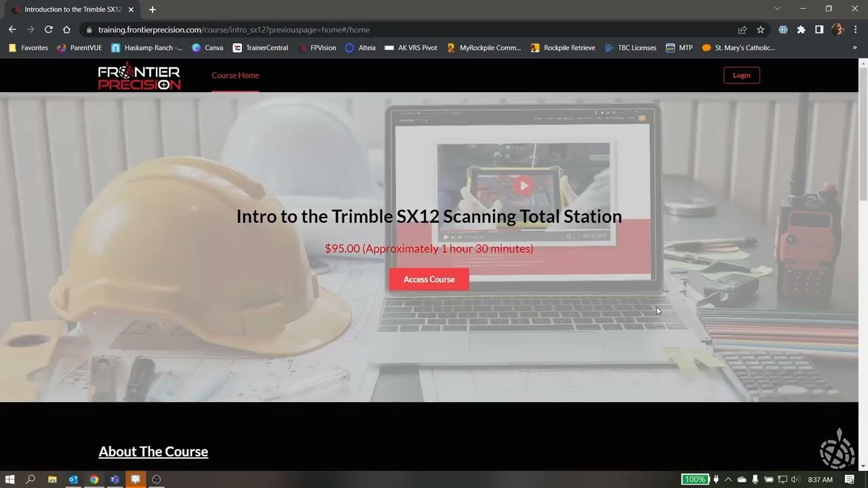Click the $95.00 price and duration text
Viewport: 868px width, 488px height.
point(429,249)
